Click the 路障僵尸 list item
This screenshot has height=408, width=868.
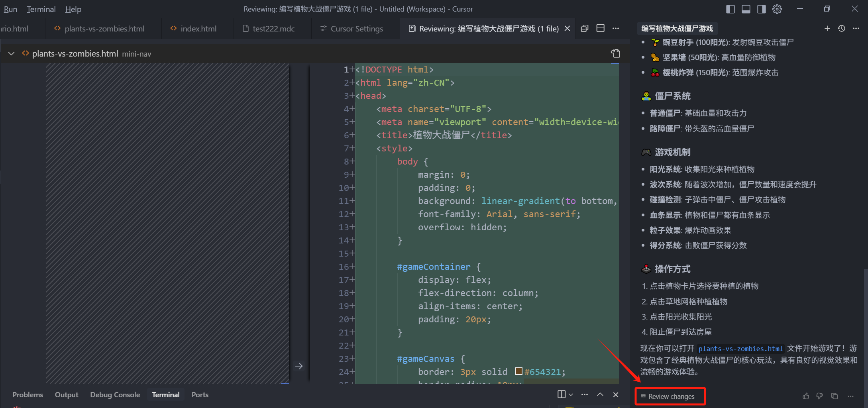click(x=702, y=129)
